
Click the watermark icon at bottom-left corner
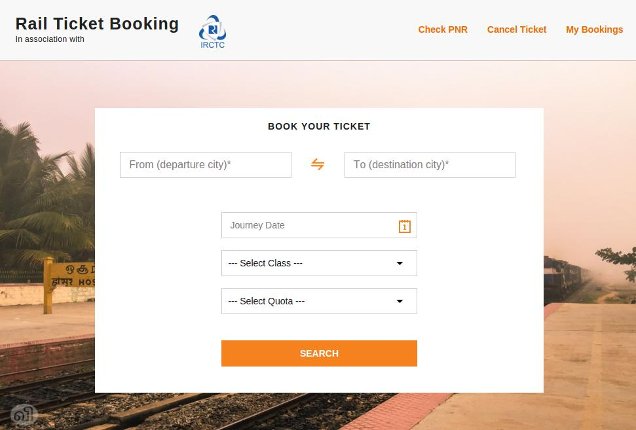point(21,414)
